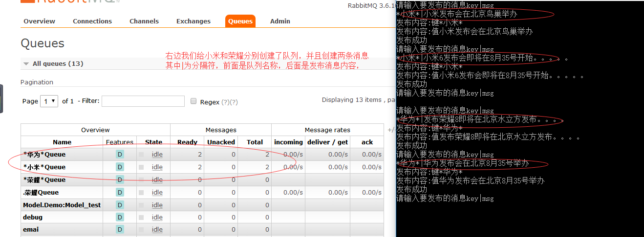Image resolution: width=644 pixels, height=237 pixels.
Task: Click console line *华为*|华为发布会在北京8月35号举办
Action: (x=463, y=163)
